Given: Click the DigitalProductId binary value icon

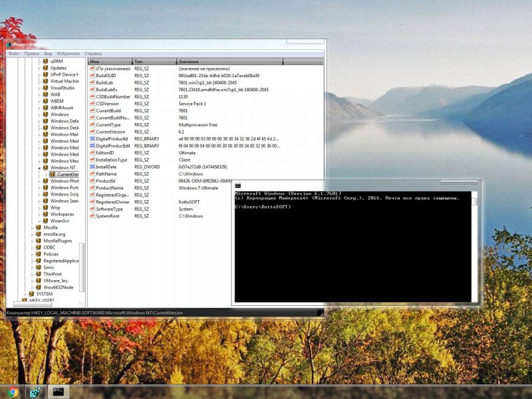Looking at the screenshot, I should pos(92,139).
